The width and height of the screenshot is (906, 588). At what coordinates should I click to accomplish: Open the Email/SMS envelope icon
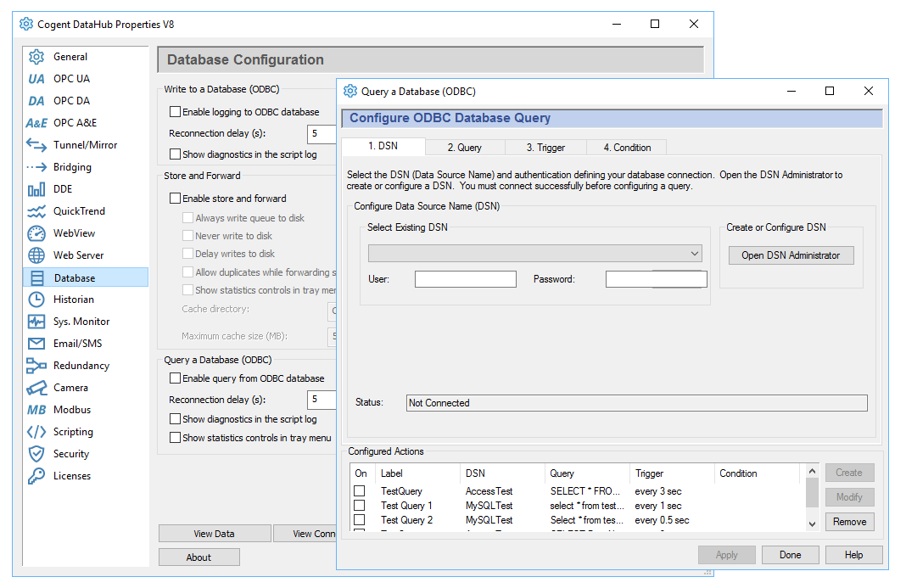click(36, 344)
